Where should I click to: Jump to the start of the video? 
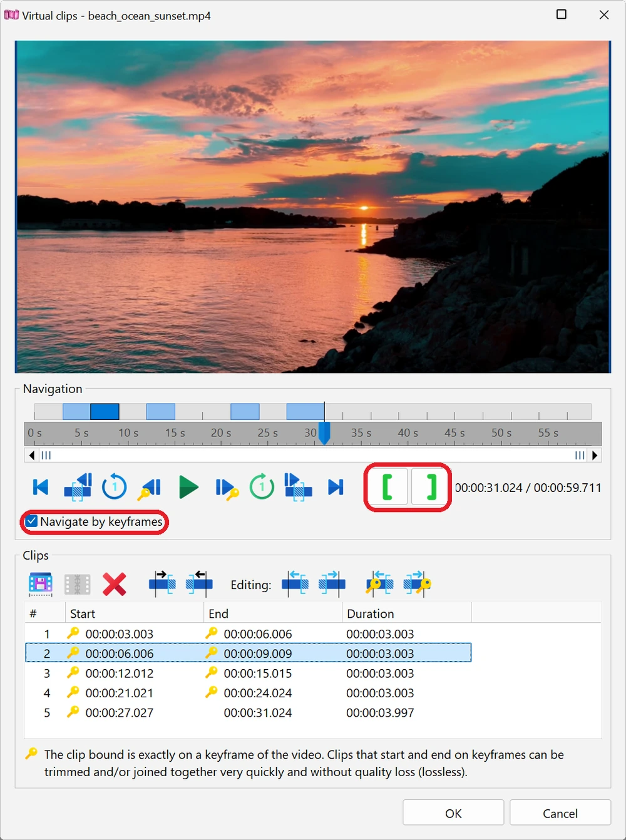(x=41, y=487)
